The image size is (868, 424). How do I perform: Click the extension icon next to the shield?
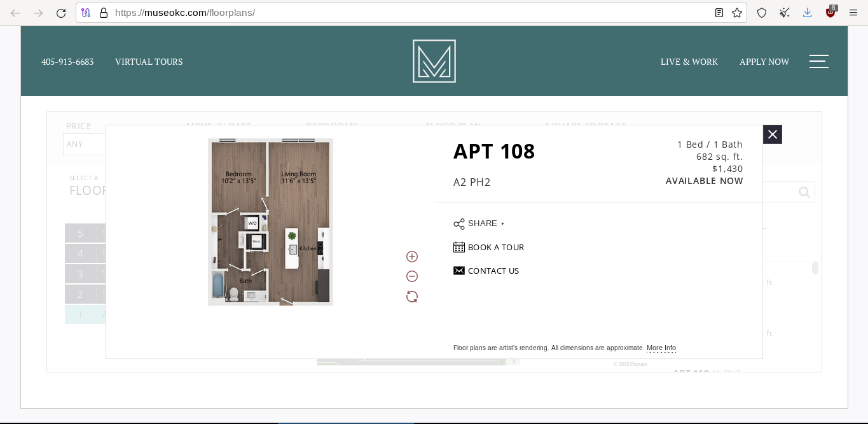[x=785, y=13]
